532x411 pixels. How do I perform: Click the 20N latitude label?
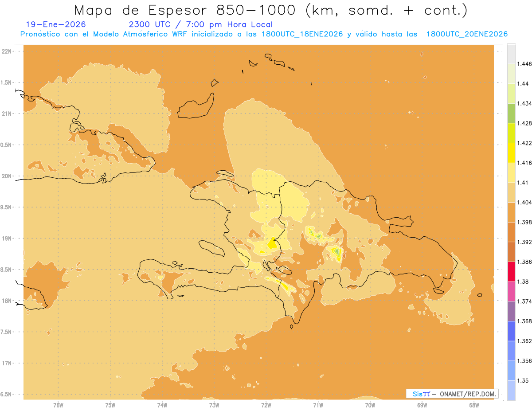click(7, 176)
